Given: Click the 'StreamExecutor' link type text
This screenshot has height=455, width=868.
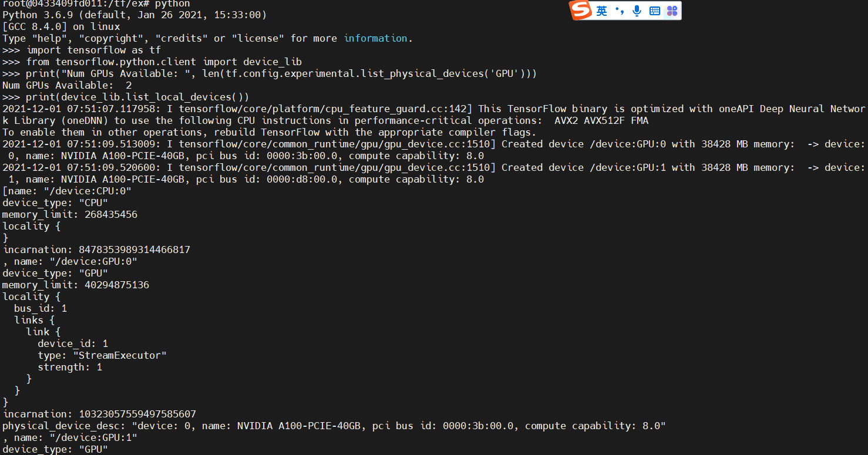Looking at the screenshot, I should [119, 355].
